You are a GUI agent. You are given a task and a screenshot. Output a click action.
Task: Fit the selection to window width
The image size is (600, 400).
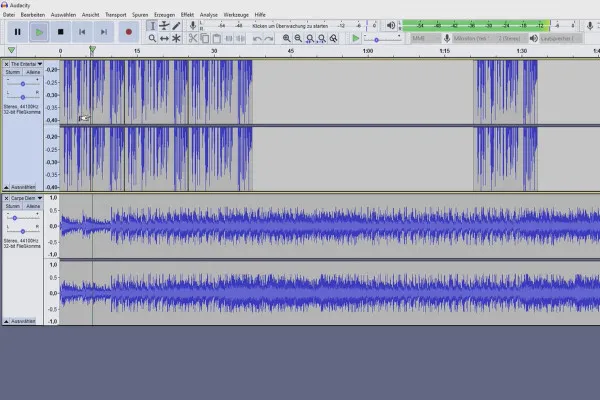310,38
